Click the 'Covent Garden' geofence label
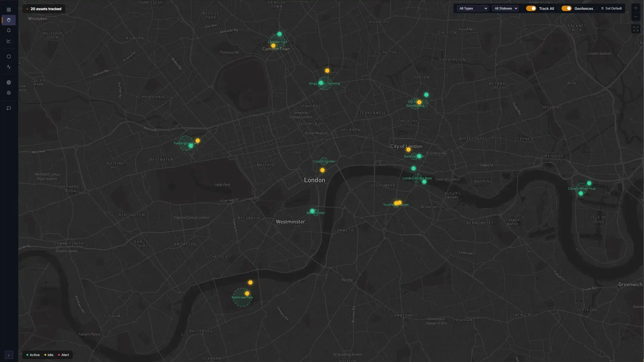The width and height of the screenshot is (644, 362). point(324,161)
